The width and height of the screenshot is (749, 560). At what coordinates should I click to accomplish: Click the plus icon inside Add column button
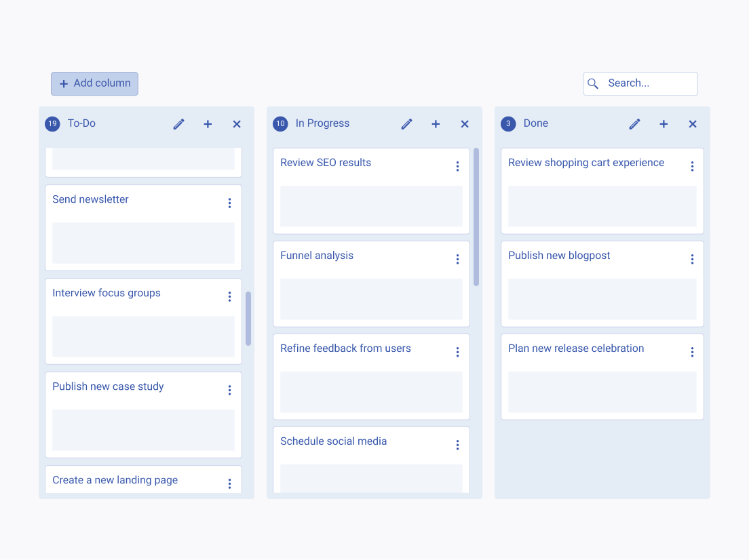coord(64,84)
